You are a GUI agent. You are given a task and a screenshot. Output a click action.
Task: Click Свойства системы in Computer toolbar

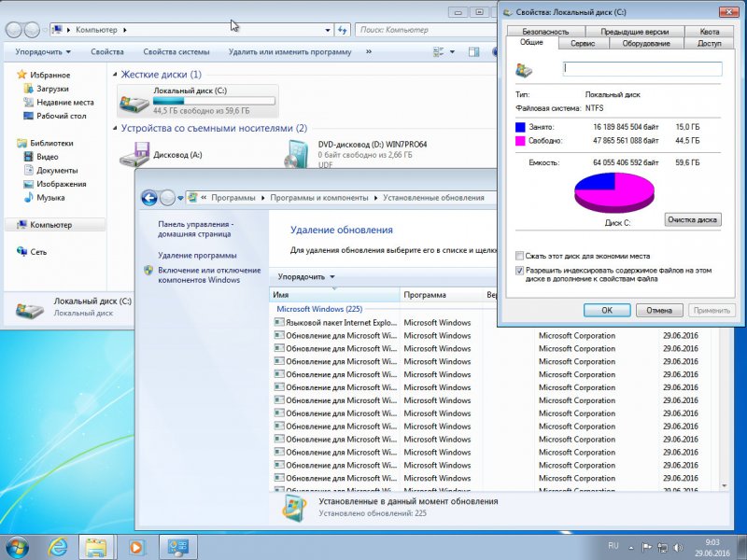pyautogui.click(x=176, y=52)
